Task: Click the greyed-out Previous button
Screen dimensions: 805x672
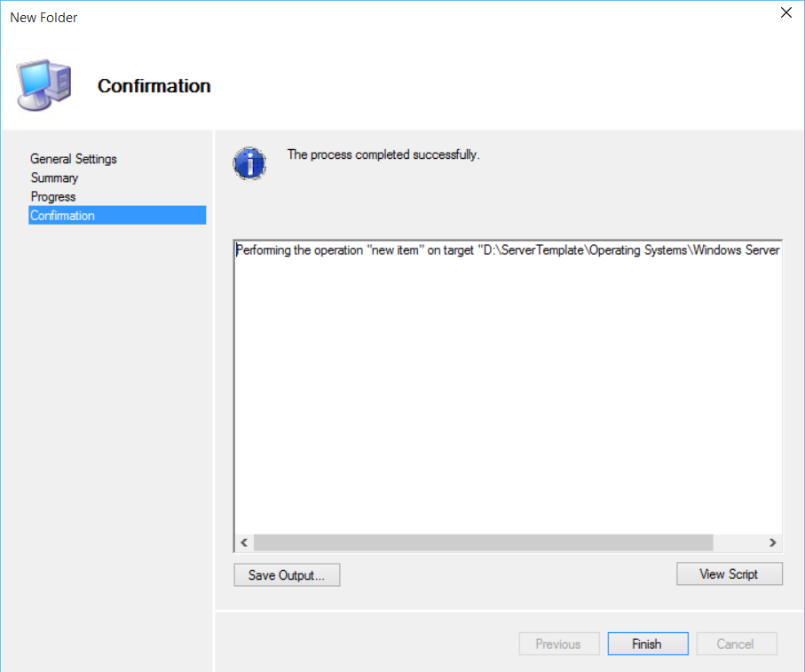Action: 558,644
